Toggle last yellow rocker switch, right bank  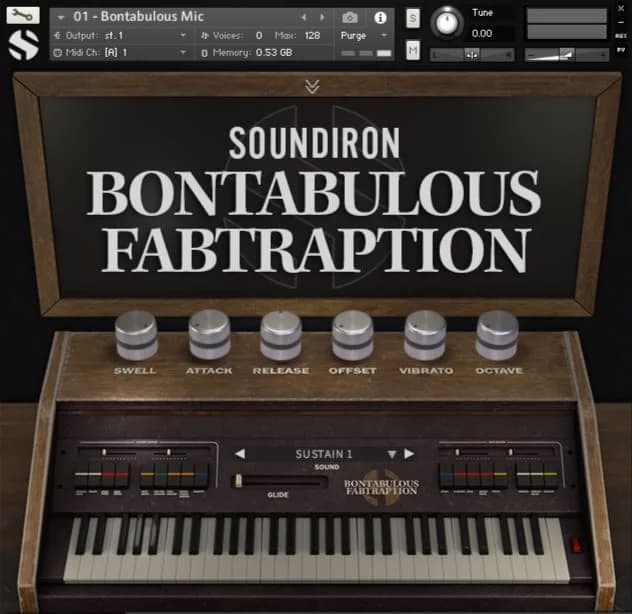(x=550, y=475)
